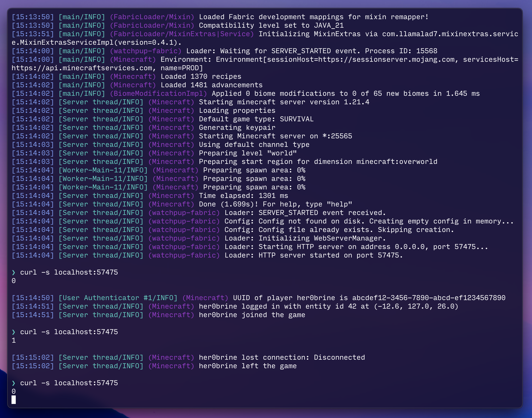The height and width of the screenshot is (418, 532).
Task: Click the coordinates (-12.6, 127.0, 26.0)
Action: pyautogui.click(x=416, y=306)
